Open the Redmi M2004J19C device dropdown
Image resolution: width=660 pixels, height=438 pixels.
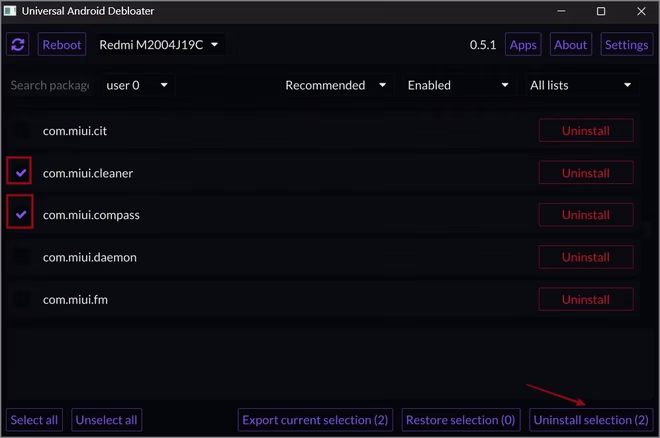159,45
